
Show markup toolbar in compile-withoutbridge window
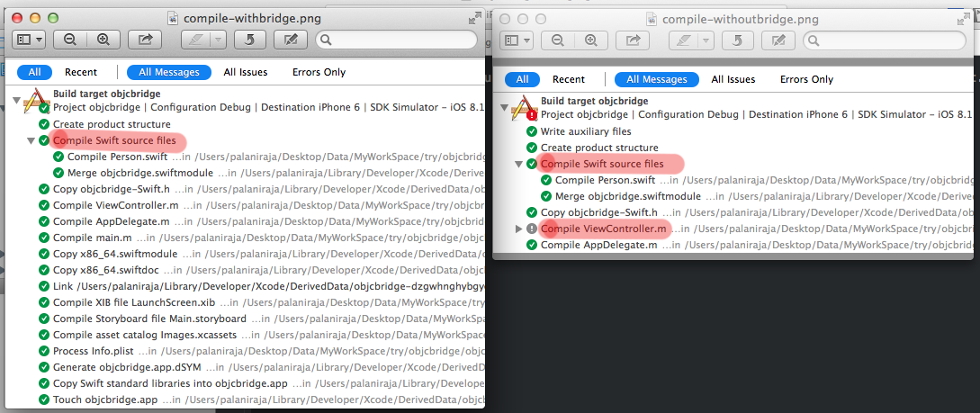click(x=778, y=40)
